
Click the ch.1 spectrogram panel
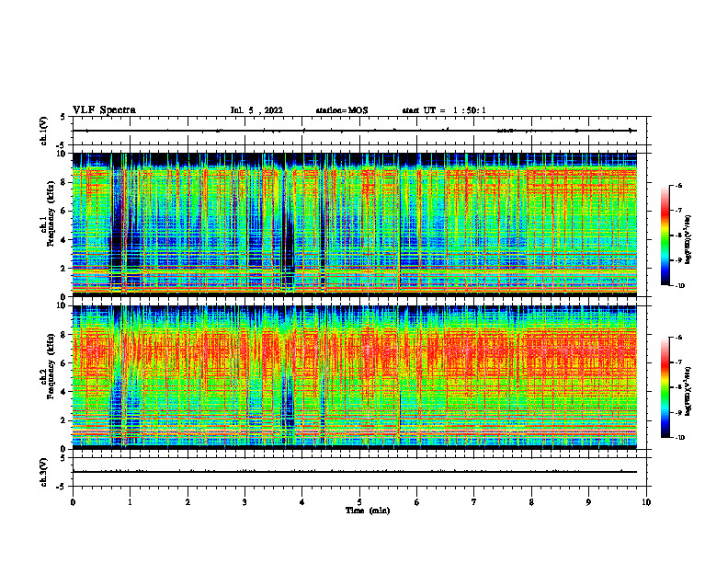(355, 224)
